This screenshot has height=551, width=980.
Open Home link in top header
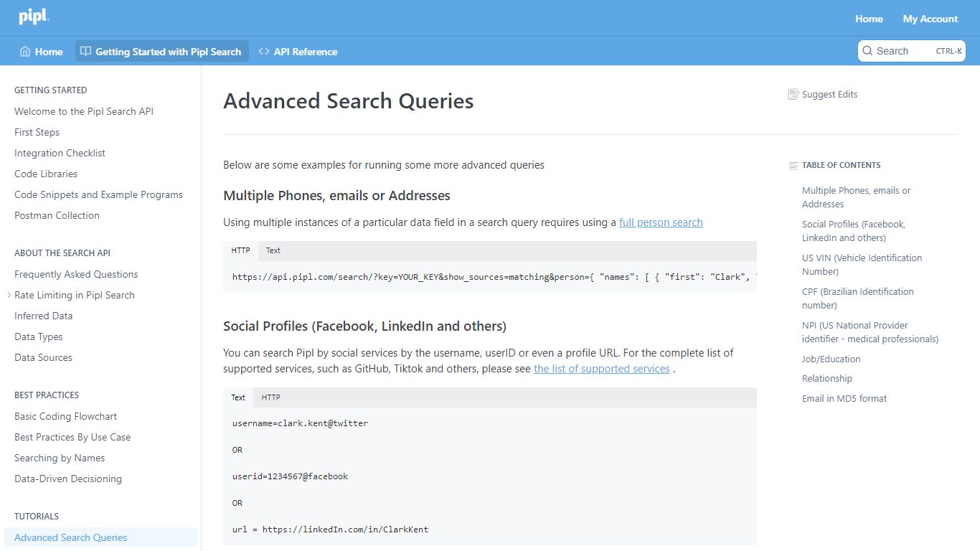pyautogui.click(x=869, y=19)
